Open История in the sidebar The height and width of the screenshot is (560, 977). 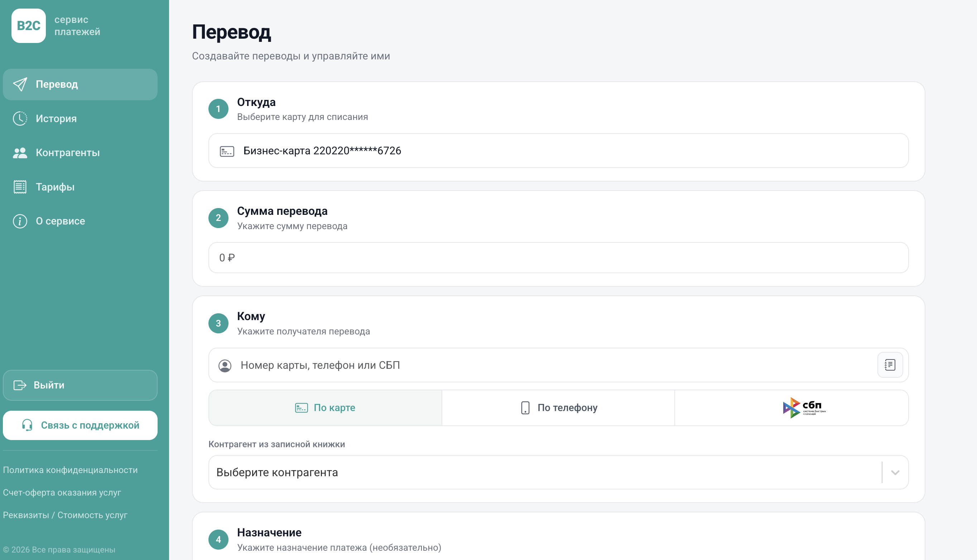pos(80,119)
